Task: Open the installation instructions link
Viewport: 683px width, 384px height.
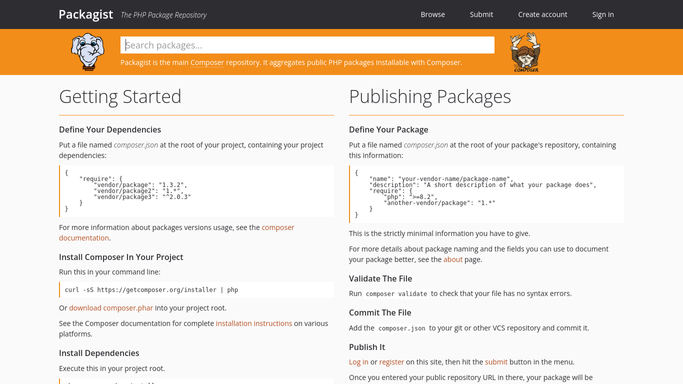Action: (254, 323)
